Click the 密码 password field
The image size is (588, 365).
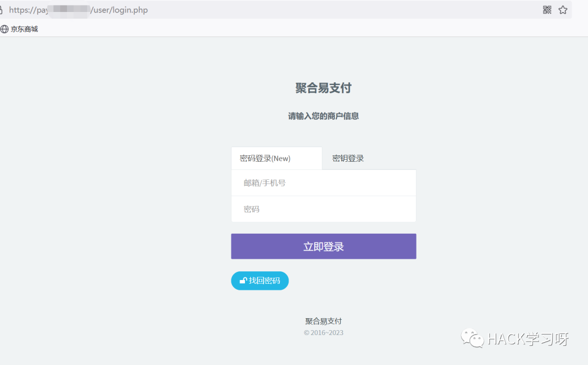point(323,209)
